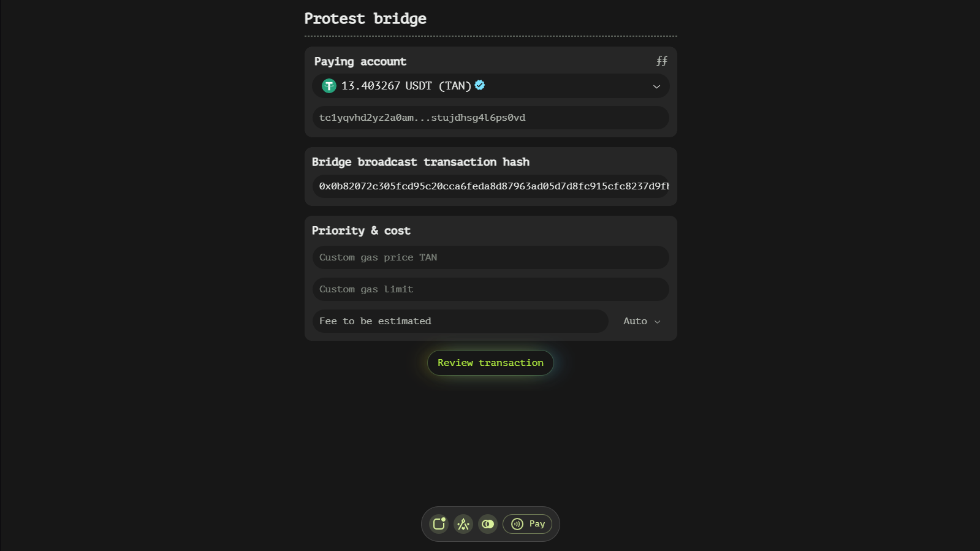The image size is (980, 551).
Task: Focus the Custom gas price TAN field
Action: coord(490,257)
